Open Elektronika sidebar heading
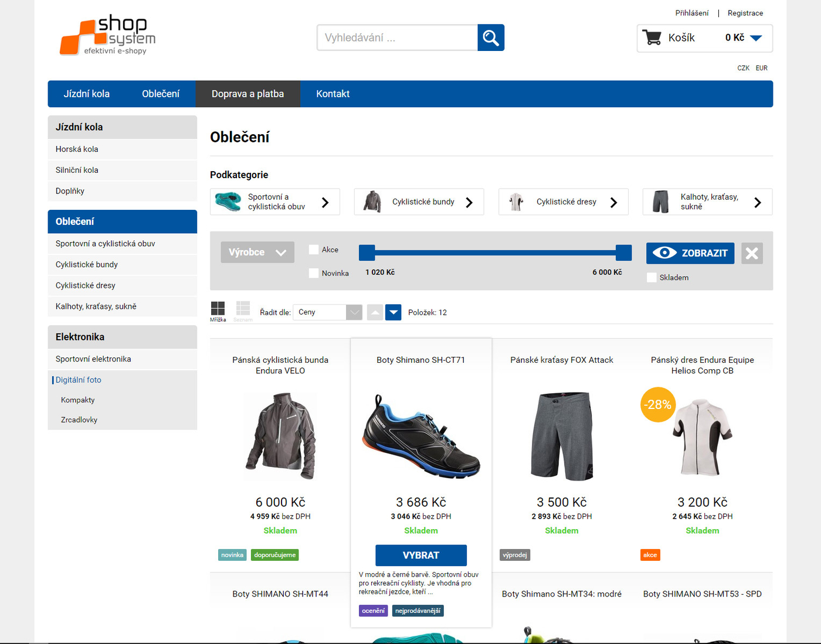This screenshot has width=821, height=644. point(123,337)
